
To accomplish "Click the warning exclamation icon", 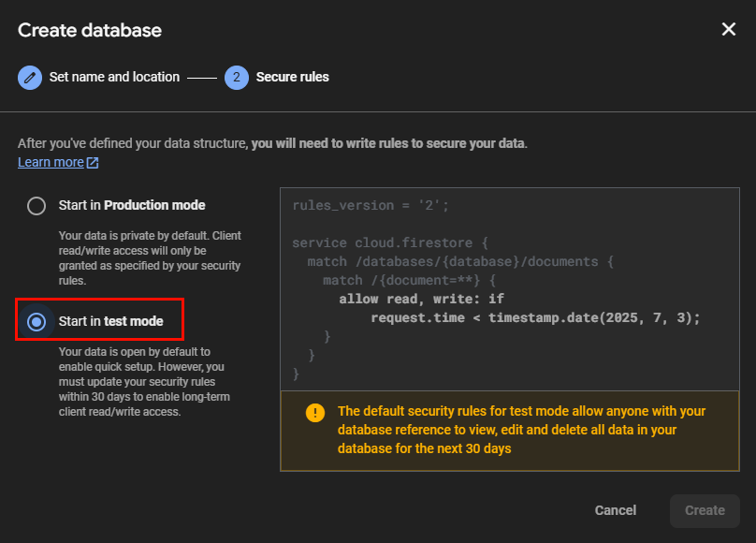I will click(316, 410).
